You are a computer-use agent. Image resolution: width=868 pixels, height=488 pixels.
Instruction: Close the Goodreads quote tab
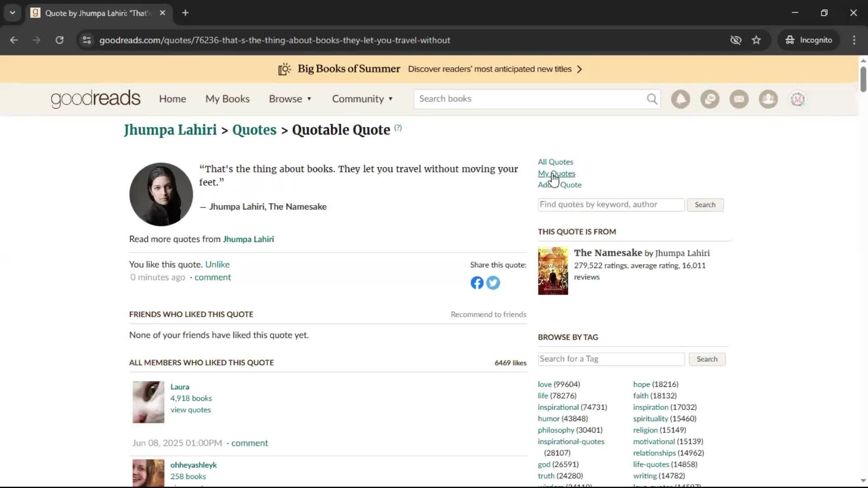[x=162, y=13]
